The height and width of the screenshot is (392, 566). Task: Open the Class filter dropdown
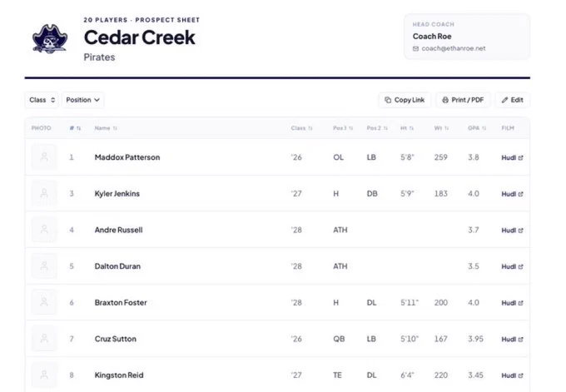tap(42, 100)
